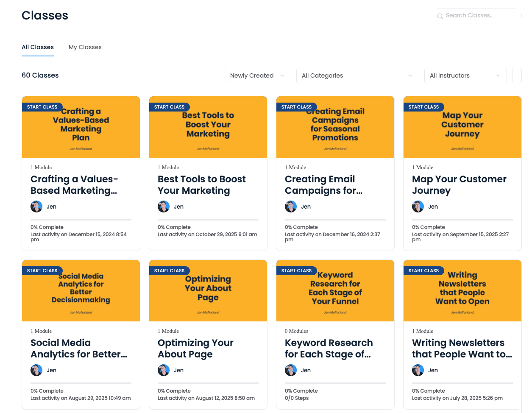Click Start Class badge on Social Media Analytics card
The image size is (532, 413).
tap(42, 271)
